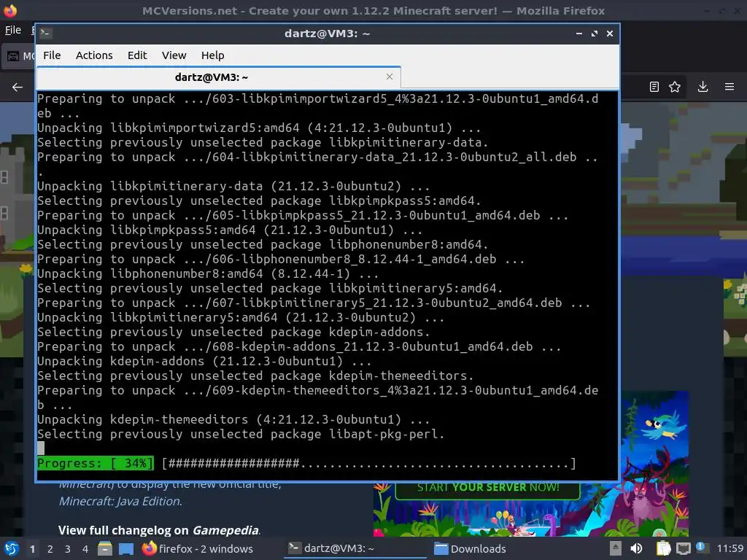Switch to workspace 2
Screen dimensions: 747x560
(x=50, y=549)
